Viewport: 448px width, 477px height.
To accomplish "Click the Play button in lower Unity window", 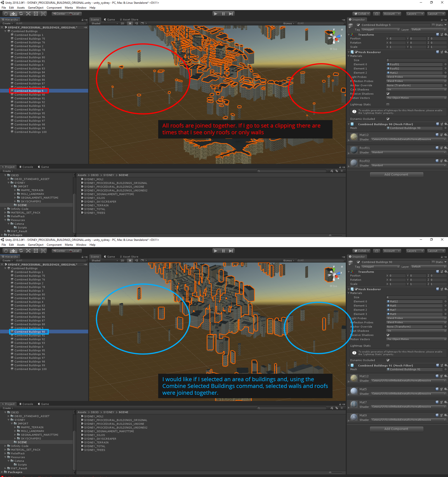I will point(216,251).
